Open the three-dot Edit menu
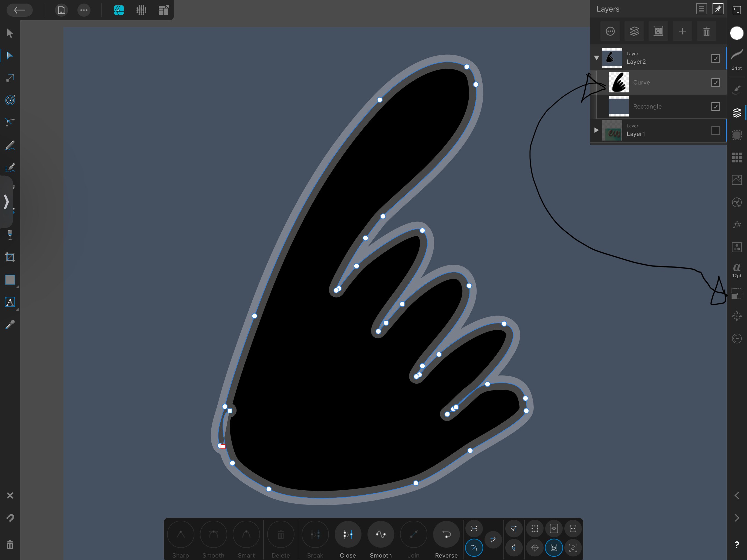Image resolution: width=747 pixels, height=560 pixels. click(84, 10)
